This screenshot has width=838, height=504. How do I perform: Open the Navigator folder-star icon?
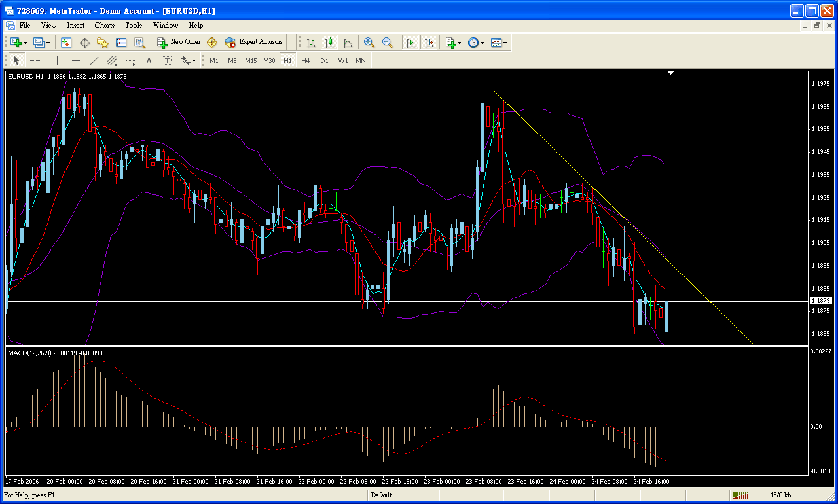(103, 42)
